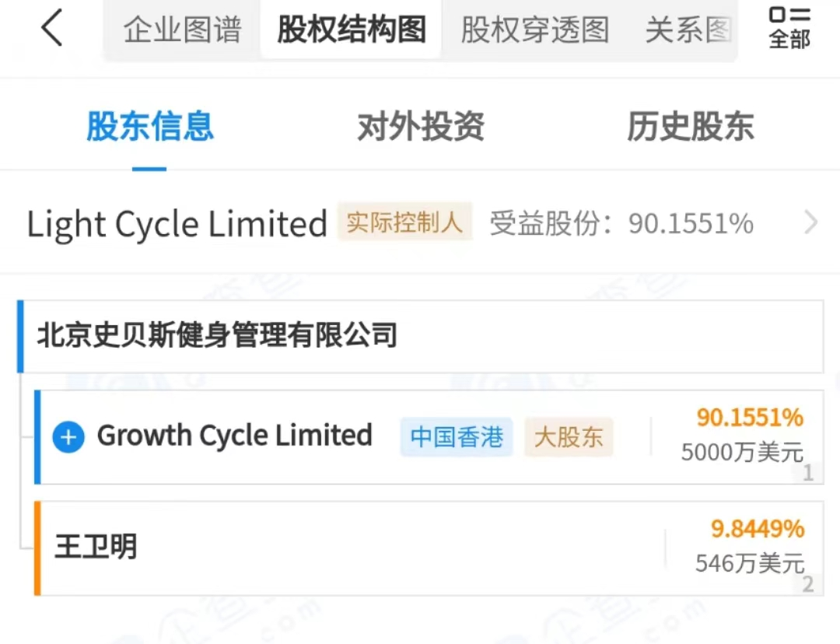Click the 实际控制人 tag

click(404, 222)
